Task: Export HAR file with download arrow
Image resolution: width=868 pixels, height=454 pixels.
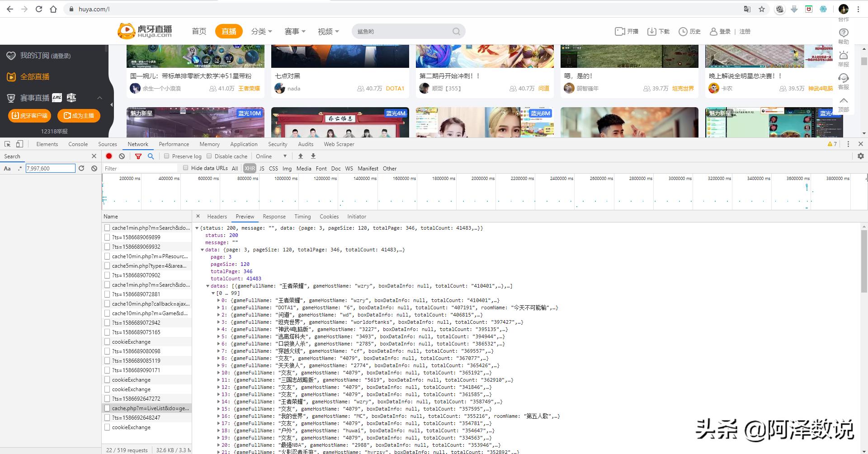Action: [313, 156]
